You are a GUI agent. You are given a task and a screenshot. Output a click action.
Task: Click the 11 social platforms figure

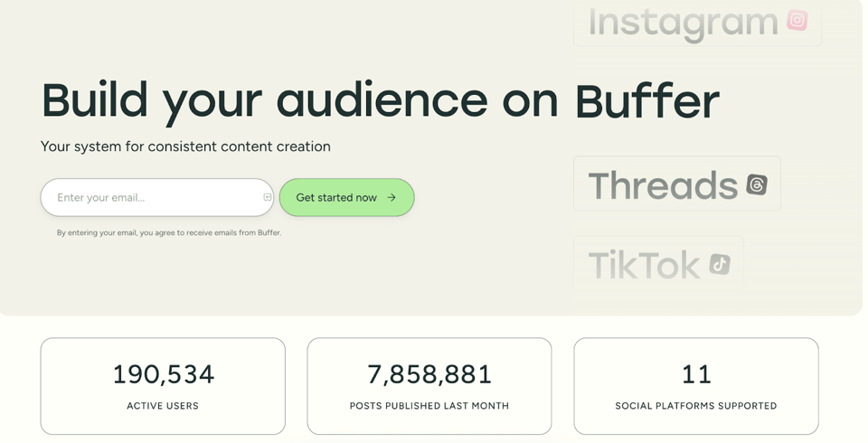(x=696, y=374)
